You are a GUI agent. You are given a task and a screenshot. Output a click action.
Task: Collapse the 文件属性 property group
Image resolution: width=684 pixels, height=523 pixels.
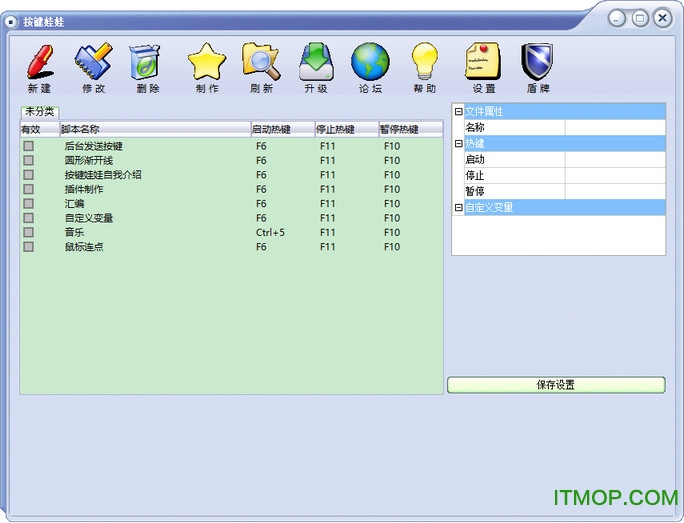(x=458, y=112)
